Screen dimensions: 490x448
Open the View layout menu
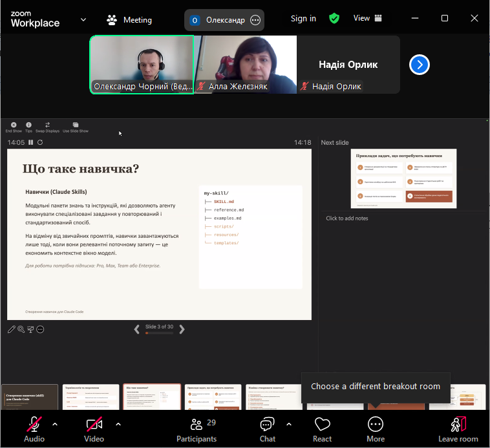(x=368, y=19)
